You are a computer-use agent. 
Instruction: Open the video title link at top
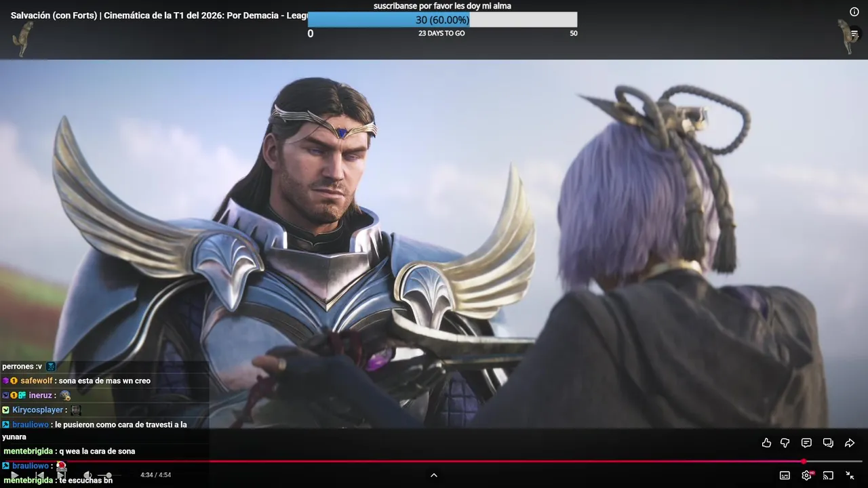(x=159, y=15)
